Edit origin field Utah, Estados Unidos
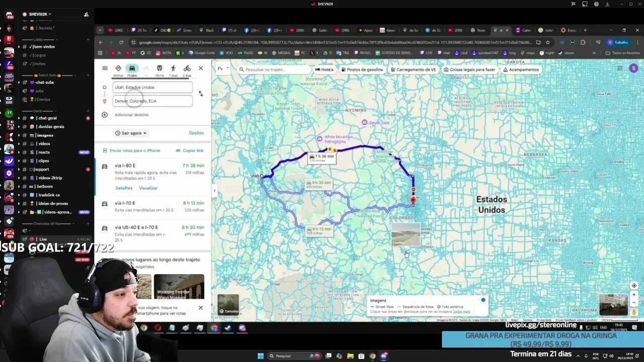 click(x=152, y=87)
